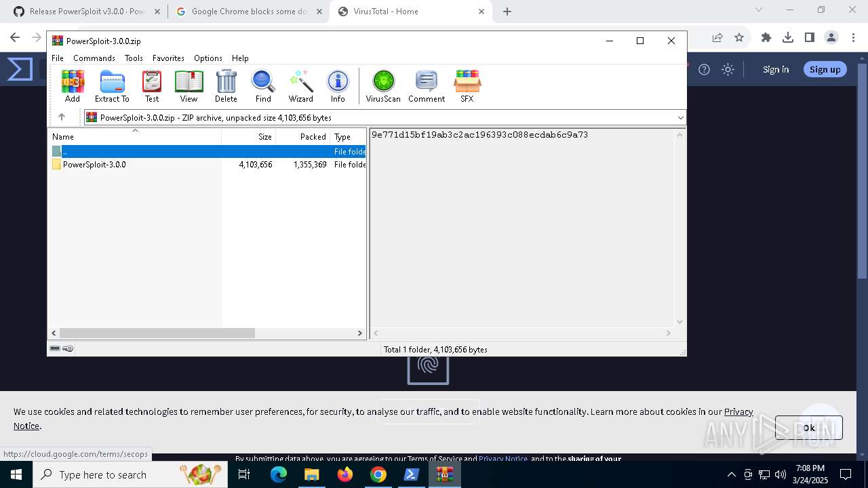The height and width of the screenshot is (488, 868).
Task: Open the View toolbar icon
Action: 189,86
